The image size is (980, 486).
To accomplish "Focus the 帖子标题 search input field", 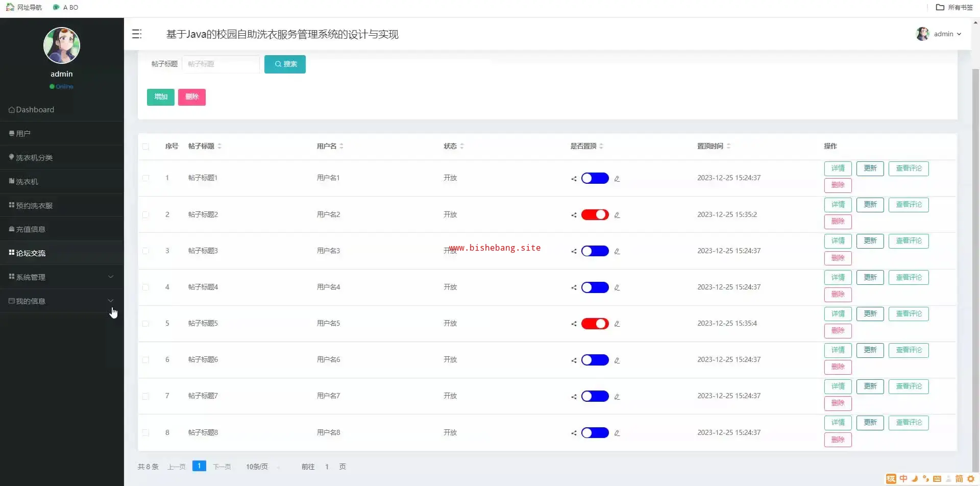I will 221,64.
